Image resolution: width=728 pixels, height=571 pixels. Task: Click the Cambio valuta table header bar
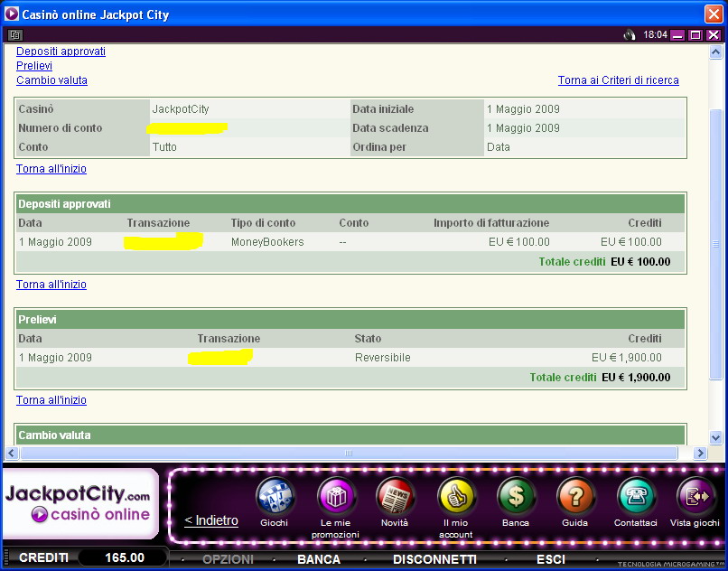[350, 435]
